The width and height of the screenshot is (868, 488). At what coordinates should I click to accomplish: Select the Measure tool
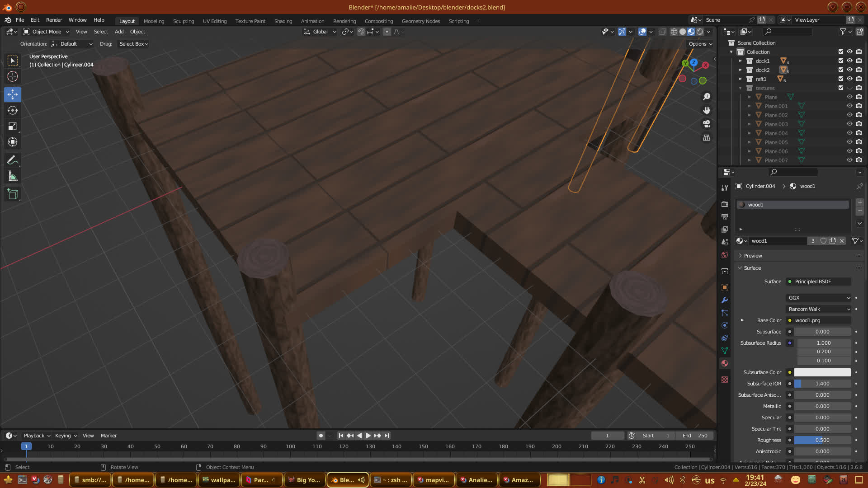[x=13, y=177]
